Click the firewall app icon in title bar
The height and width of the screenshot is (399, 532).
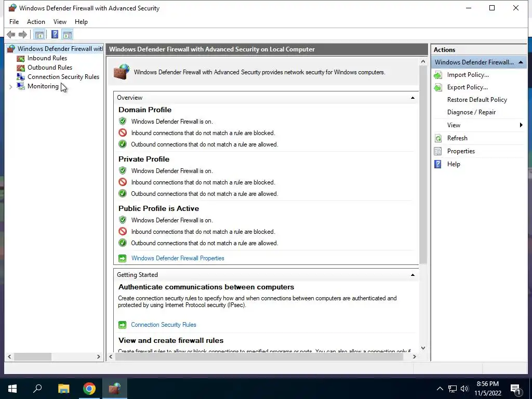click(12, 8)
